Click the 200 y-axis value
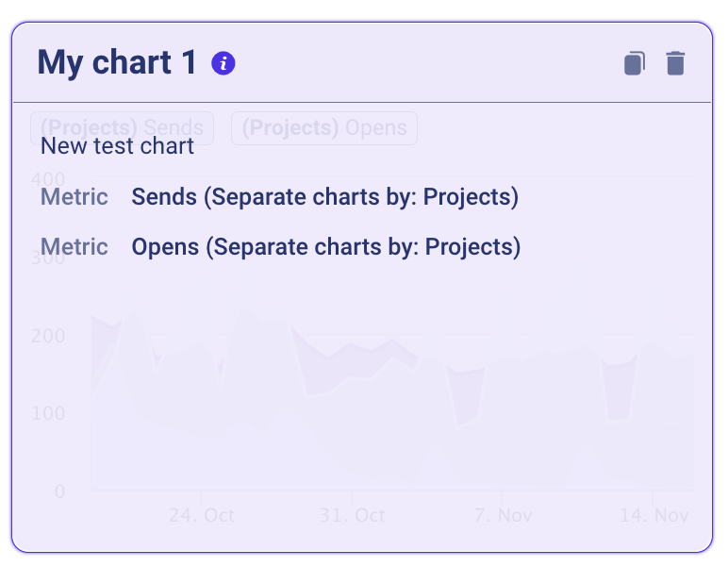 coord(48,336)
